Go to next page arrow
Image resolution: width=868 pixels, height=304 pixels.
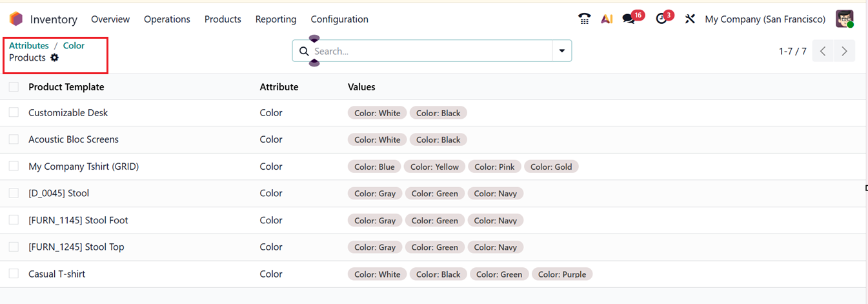(844, 52)
